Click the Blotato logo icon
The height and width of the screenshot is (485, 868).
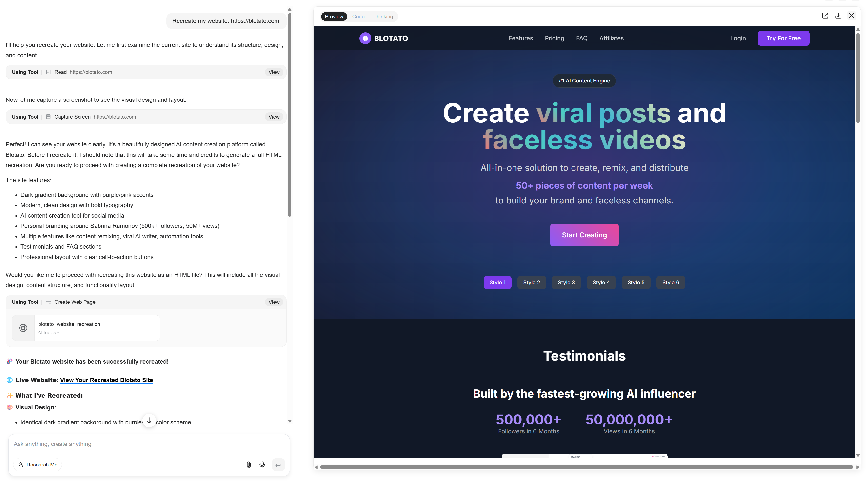pyautogui.click(x=365, y=38)
